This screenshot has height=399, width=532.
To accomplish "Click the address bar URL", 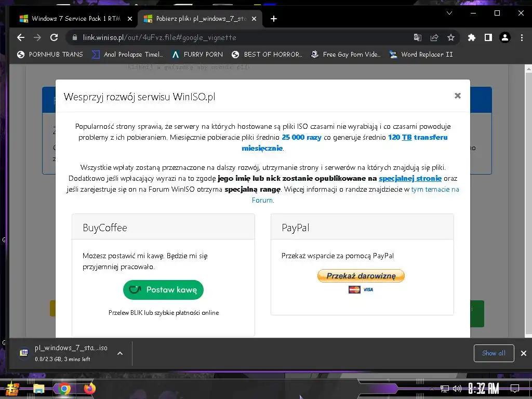I will [x=159, y=37].
